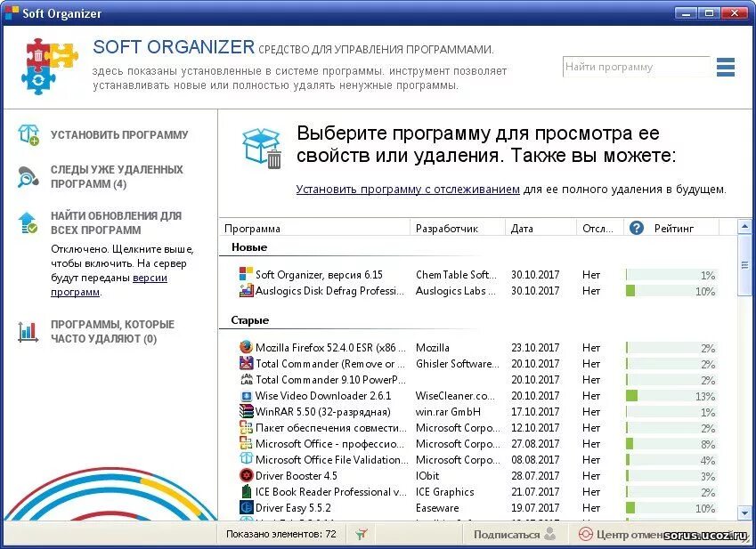Click the Microsoft Office File Validation icon
This screenshot has width=756, height=549.
tap(246, 459)
